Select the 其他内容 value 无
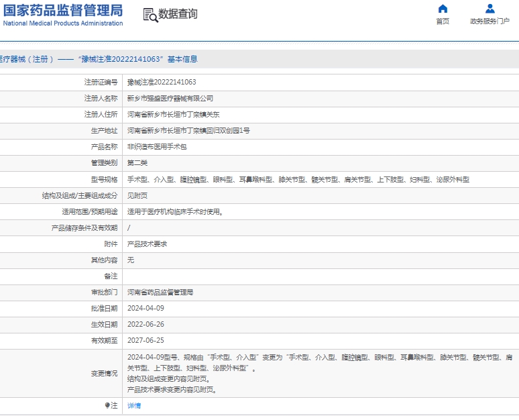 tap(131, 260)
